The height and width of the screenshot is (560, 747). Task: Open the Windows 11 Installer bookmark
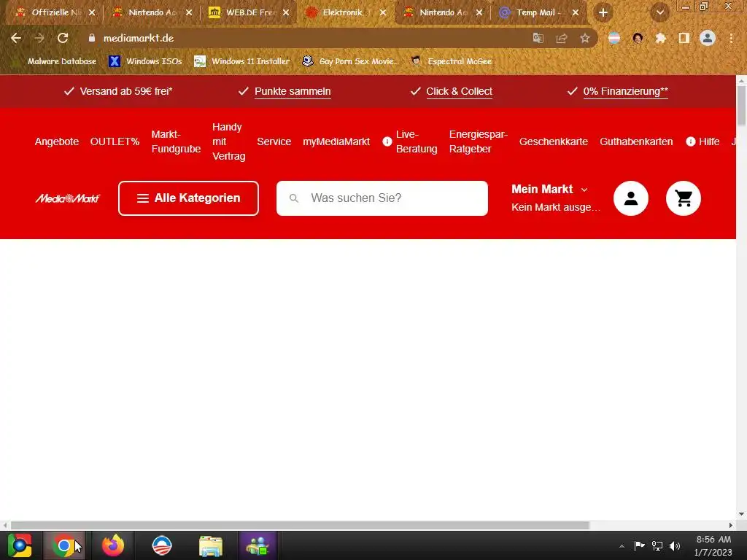242,61
